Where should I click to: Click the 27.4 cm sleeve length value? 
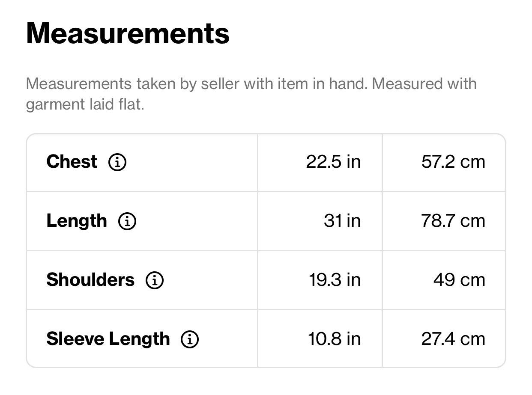coord(453,339)
